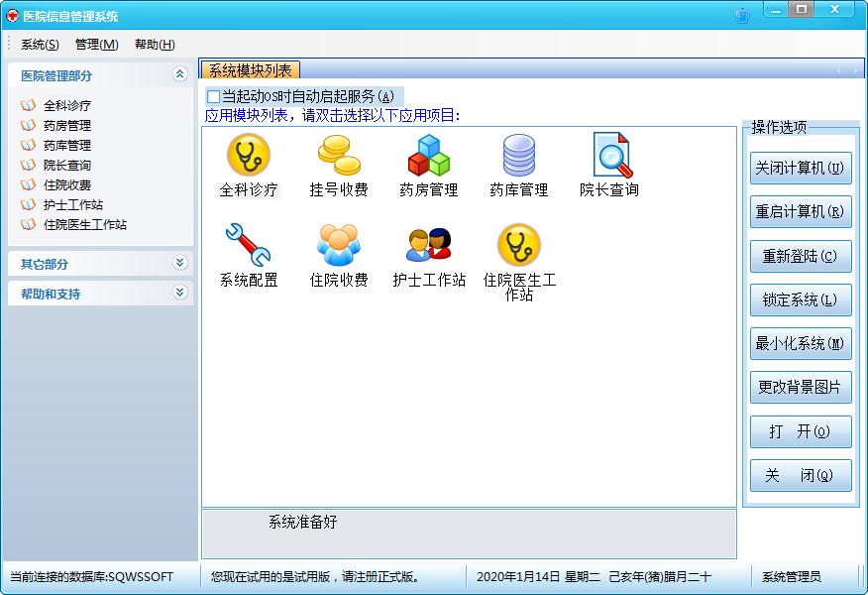The height and width of the screenshot is (595, 868).
Task: Open the 院长查询 magnifier document icon
Action: pos(611,155)
